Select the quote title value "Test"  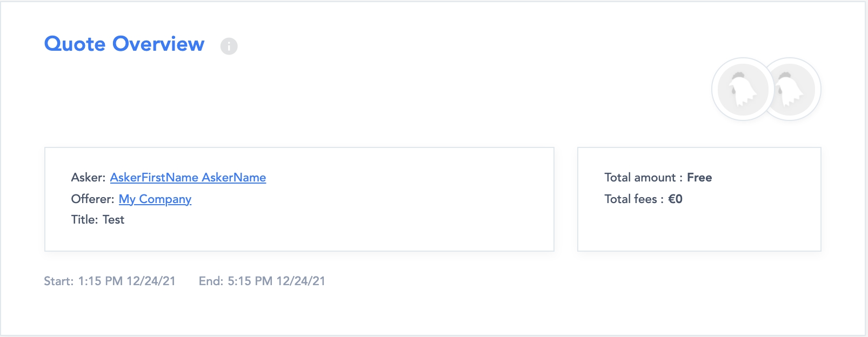[x=113, y=220]
